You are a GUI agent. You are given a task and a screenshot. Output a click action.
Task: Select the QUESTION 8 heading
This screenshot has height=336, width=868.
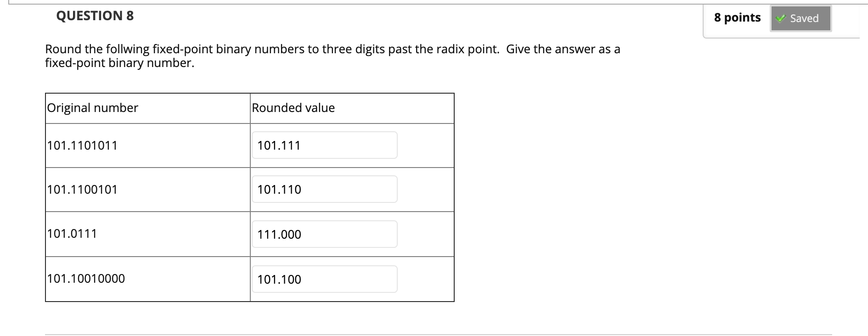(x=94, y=15)
